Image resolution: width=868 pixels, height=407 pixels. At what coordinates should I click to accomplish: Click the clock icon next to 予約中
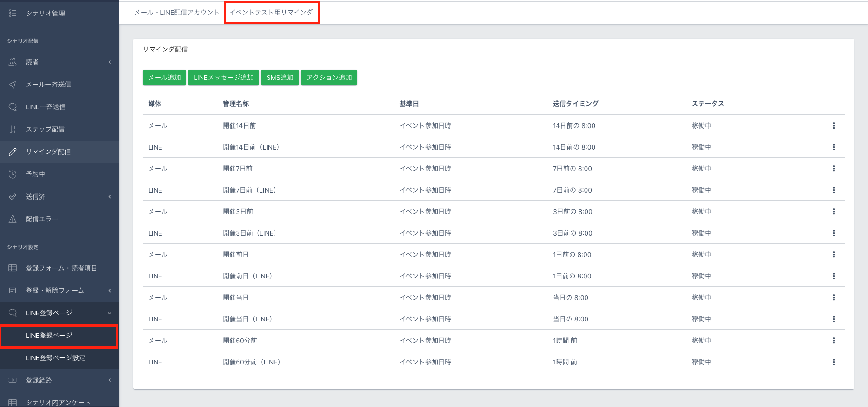tap(13, 174)
